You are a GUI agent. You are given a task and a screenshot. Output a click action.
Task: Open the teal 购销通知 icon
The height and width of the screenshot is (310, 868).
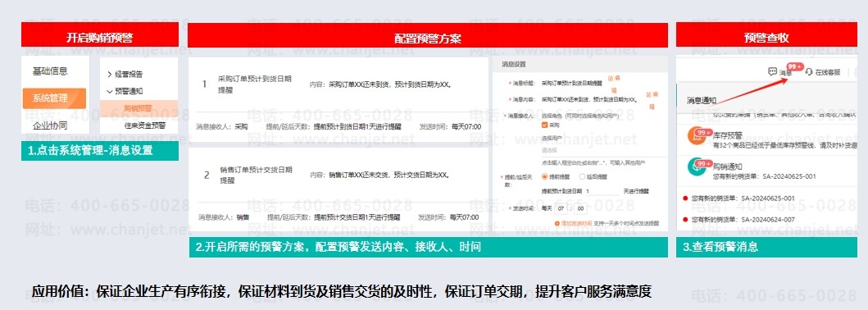(x=697, y=166)
